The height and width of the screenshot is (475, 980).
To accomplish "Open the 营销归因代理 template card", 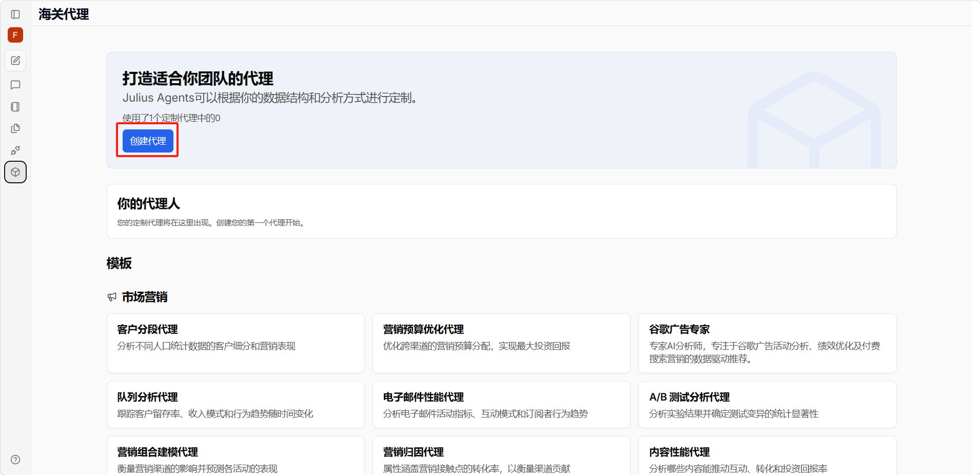I will coord(501,456).
